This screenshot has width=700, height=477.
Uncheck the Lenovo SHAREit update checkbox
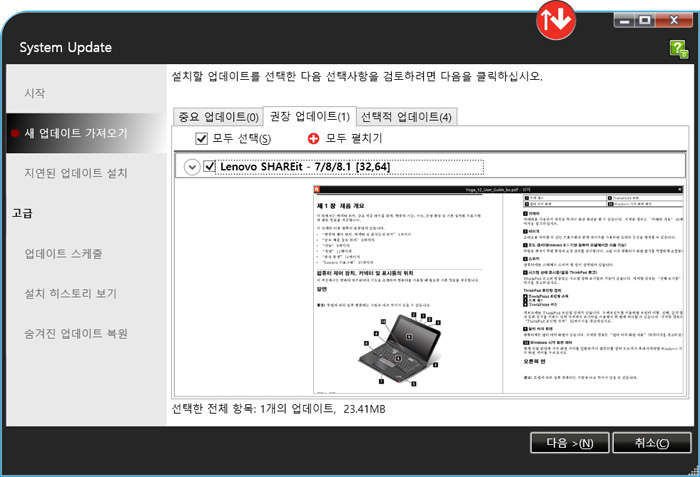point(209,167)
